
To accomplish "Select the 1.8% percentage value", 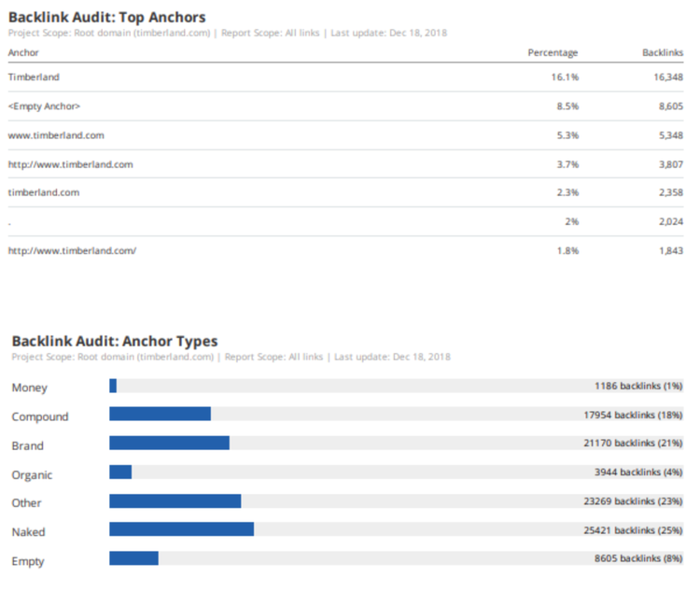I will (567, 250).
